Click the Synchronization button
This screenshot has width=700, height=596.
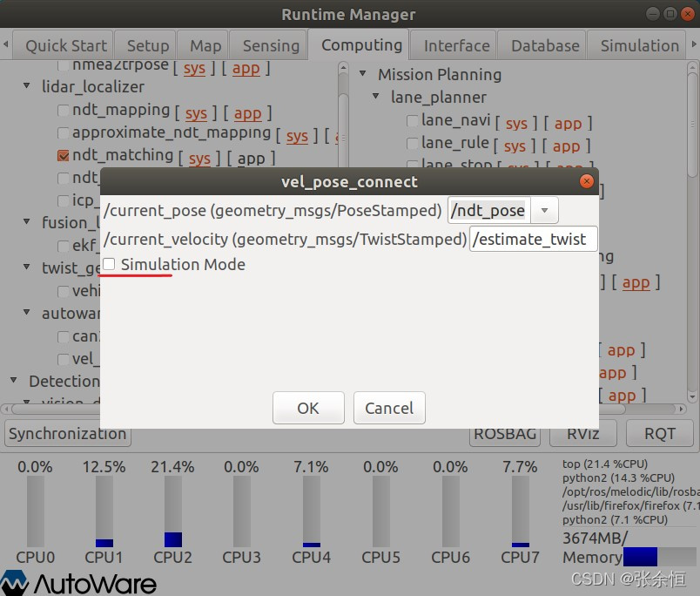67,433
